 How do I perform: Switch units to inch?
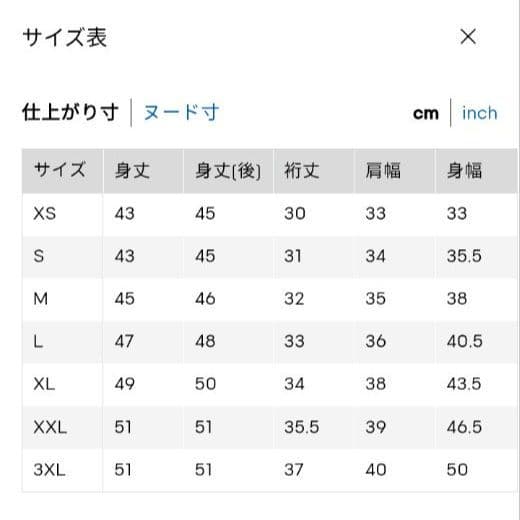point(480,113)
